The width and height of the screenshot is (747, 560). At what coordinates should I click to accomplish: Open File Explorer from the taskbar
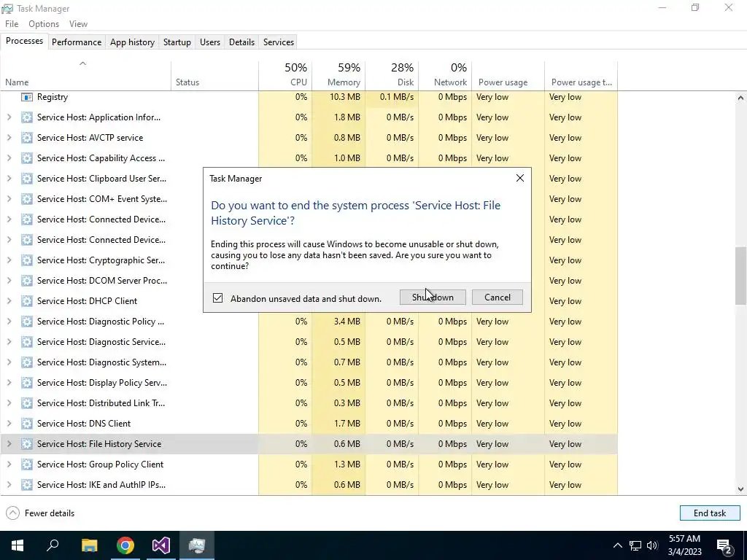(89, 545)
